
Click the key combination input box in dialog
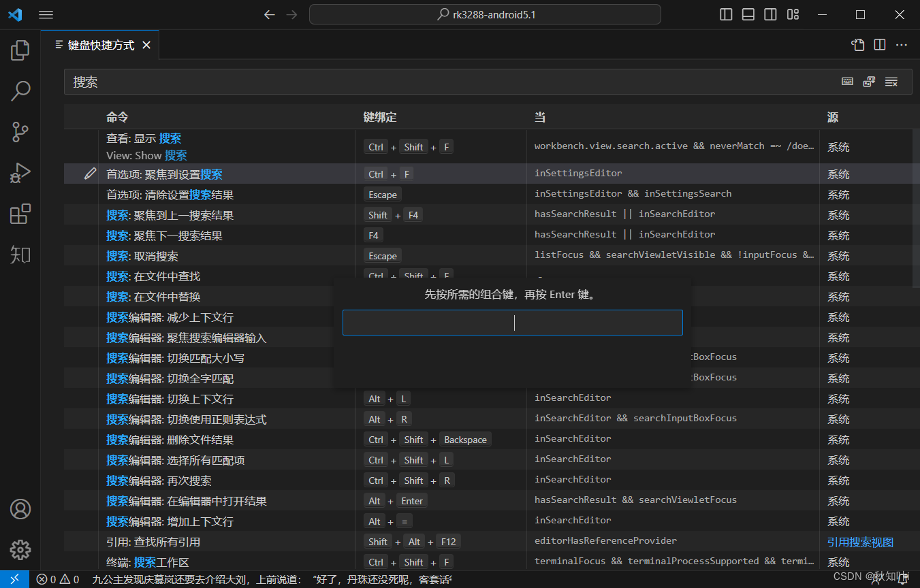click(x=512, y=323)
